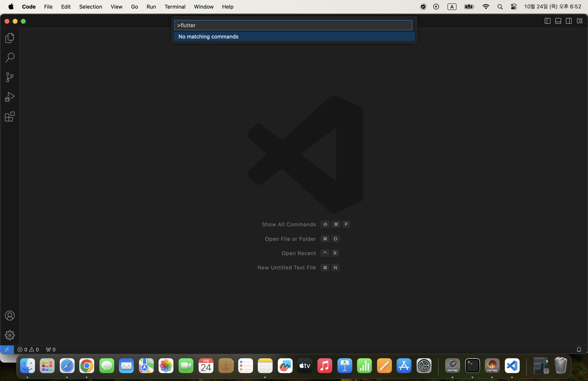The image size is (588, 381).
Task: Open the notifications bell in the status bar
Action: [x=579, y=349]
